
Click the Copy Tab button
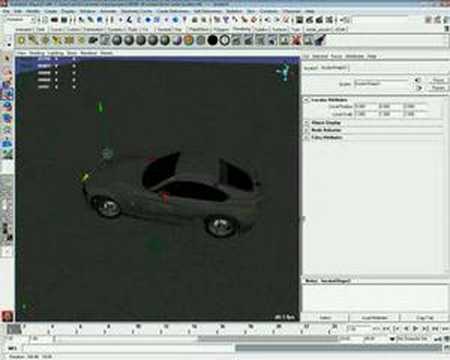point(424,318)
